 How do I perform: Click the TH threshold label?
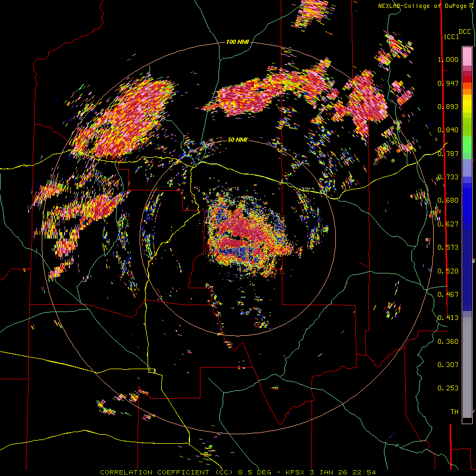pos(454,412)
